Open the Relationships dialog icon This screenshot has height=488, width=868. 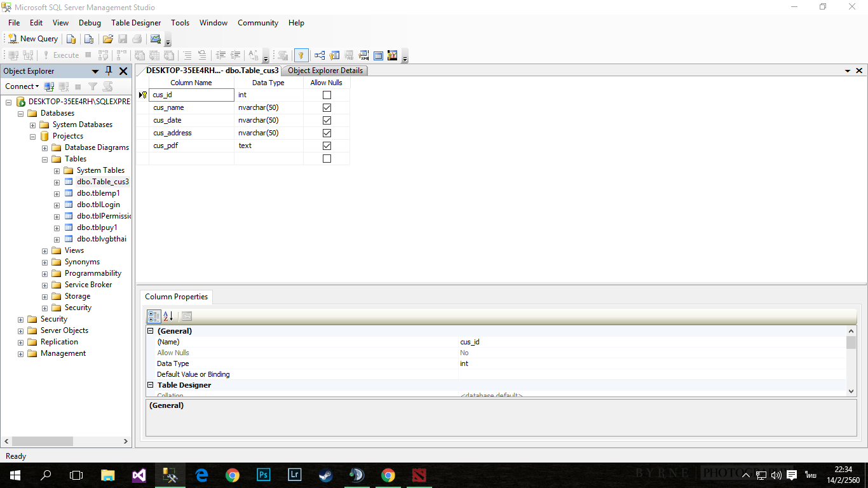coord(320,55)
